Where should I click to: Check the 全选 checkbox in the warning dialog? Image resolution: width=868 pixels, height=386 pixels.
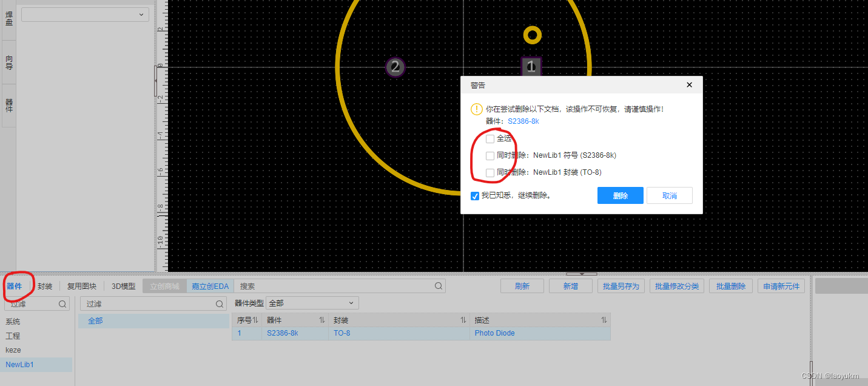click(490, 138)
